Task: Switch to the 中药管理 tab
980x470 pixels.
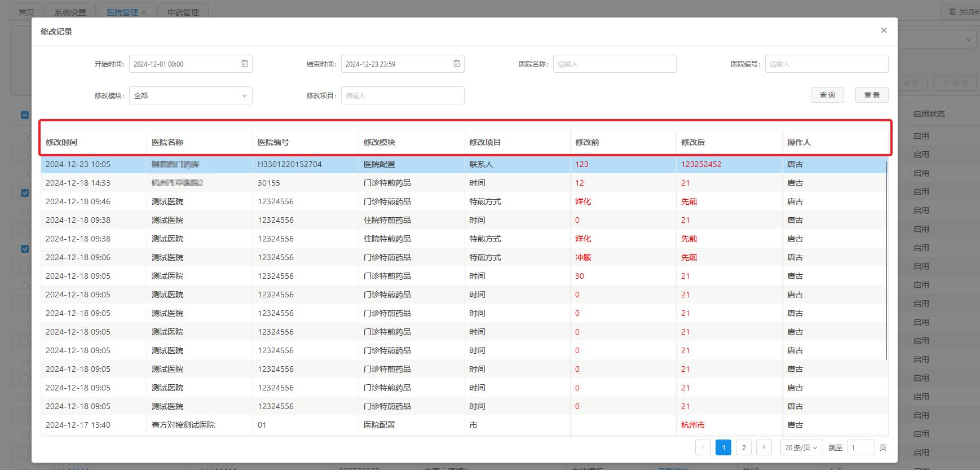Action: click(183, 12)
